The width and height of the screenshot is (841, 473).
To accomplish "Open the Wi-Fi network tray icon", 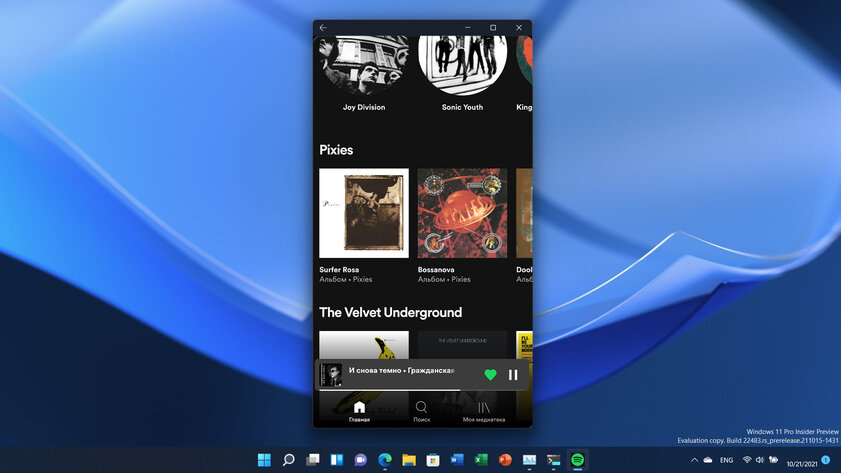I will point(747,460).
